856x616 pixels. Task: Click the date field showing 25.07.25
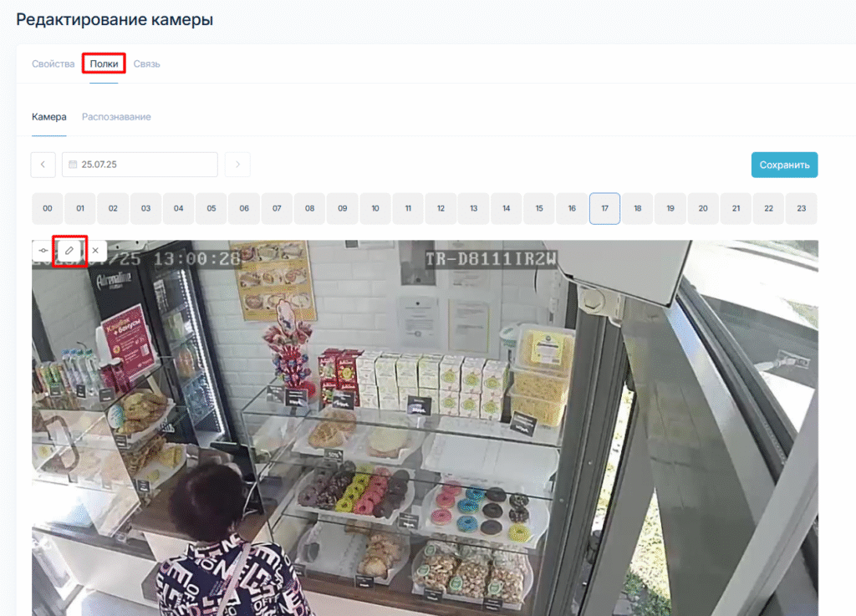click(x=140, y=165)
